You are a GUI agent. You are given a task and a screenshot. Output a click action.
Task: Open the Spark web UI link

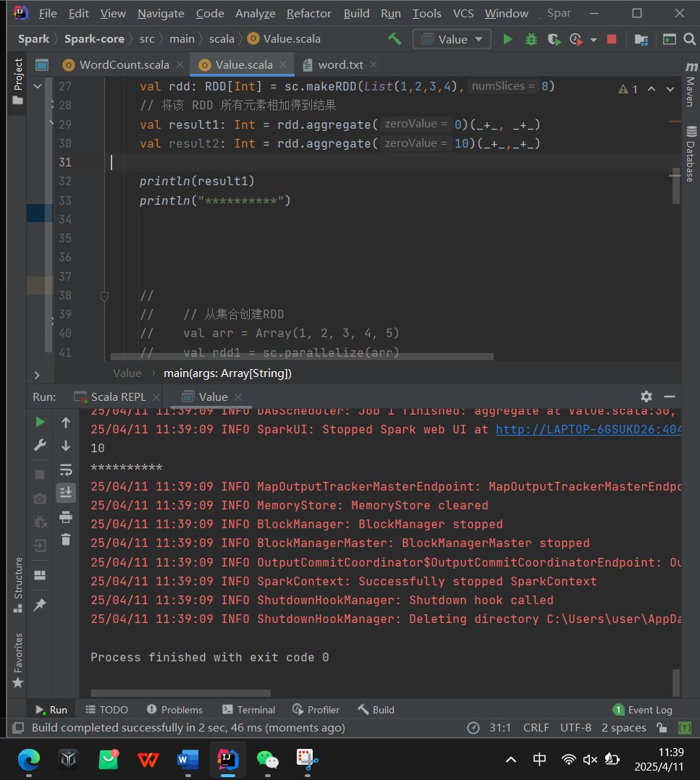click(x=588, y=429)
